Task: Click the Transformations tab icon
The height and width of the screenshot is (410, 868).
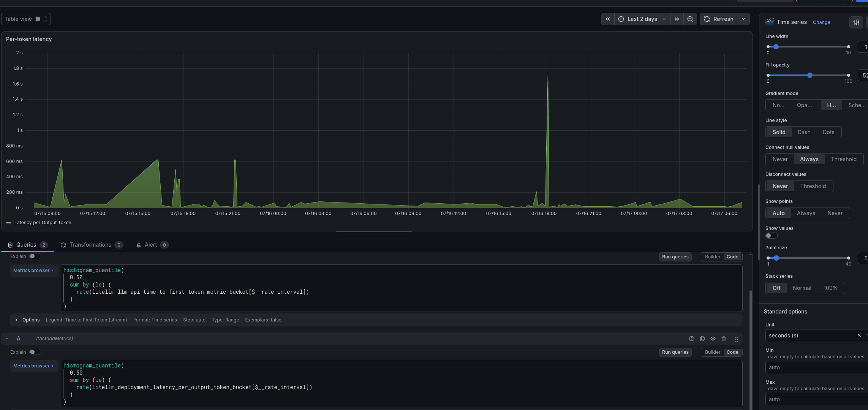Action: pos(63,245)
